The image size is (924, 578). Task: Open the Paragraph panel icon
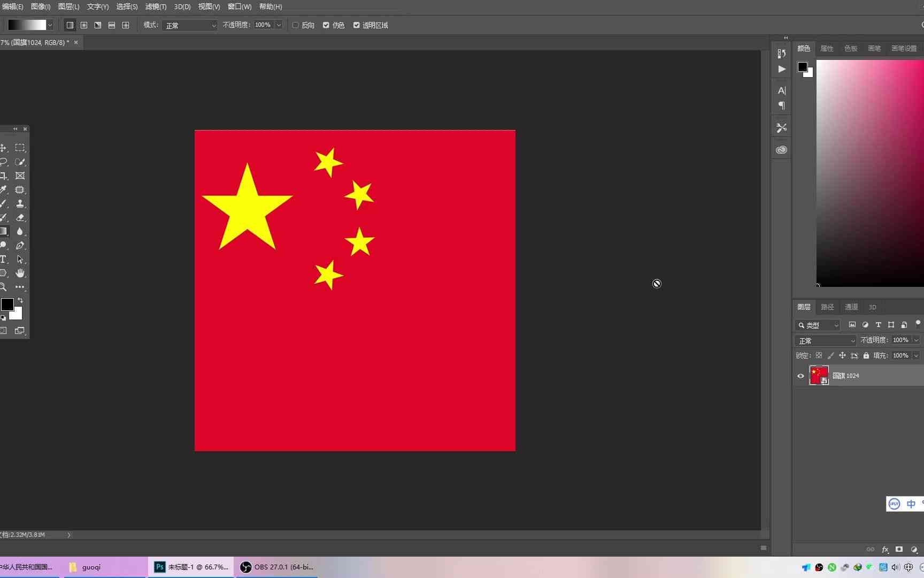782,105
